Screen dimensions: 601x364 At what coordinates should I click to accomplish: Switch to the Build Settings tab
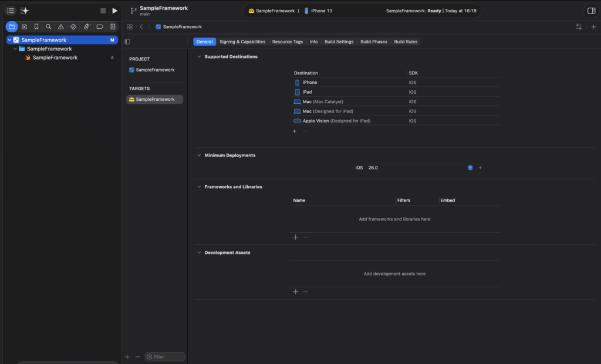coord(339,42)
